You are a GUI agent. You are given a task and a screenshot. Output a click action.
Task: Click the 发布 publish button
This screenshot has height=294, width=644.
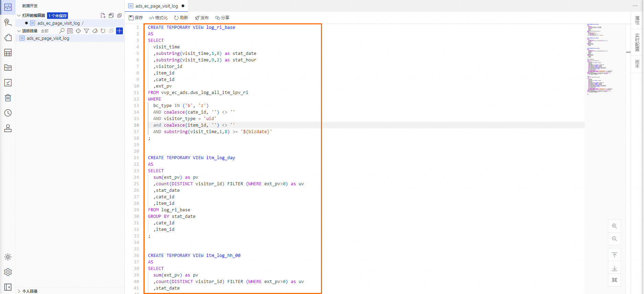(202, 17)
